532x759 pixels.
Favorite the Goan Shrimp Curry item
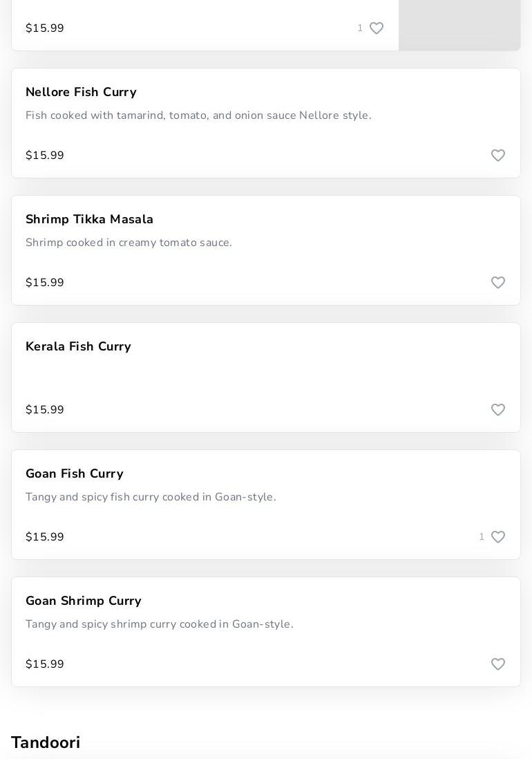(497, 664)
